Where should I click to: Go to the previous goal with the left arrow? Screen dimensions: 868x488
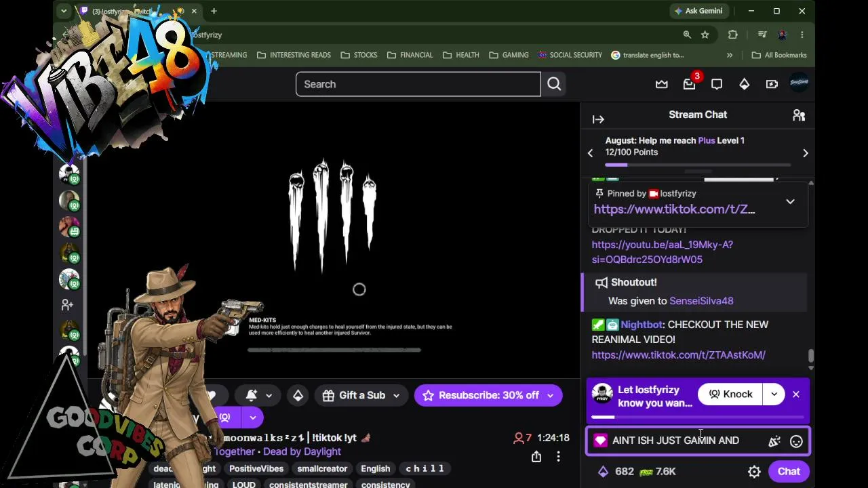pyautogui.click(x=590, y=153)
